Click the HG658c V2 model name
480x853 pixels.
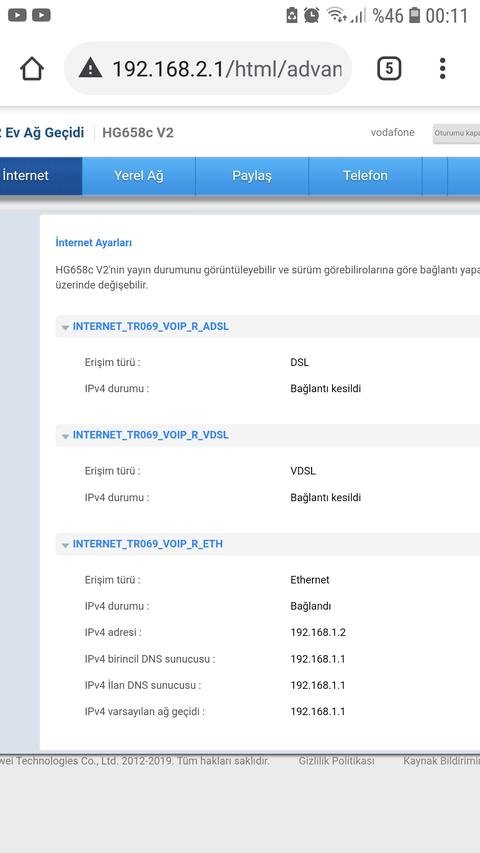pos(138,133)
